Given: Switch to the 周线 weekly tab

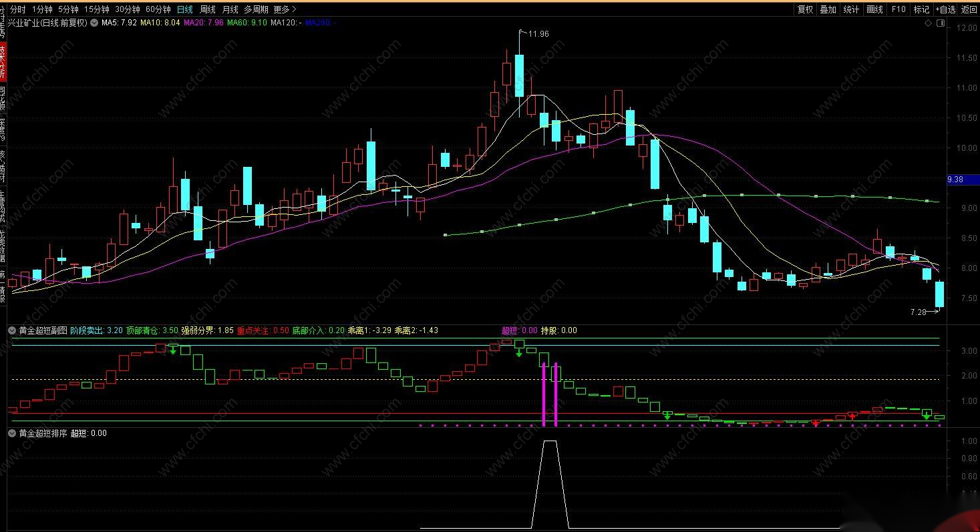Looking at the screenshot, I should (208, 9).
